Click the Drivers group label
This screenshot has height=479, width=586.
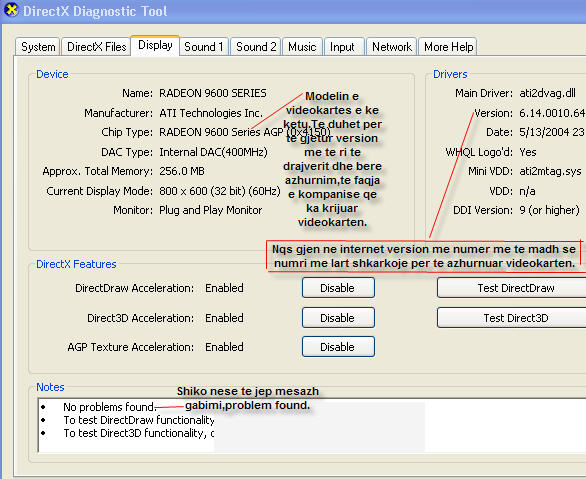(x=450, y=74)
